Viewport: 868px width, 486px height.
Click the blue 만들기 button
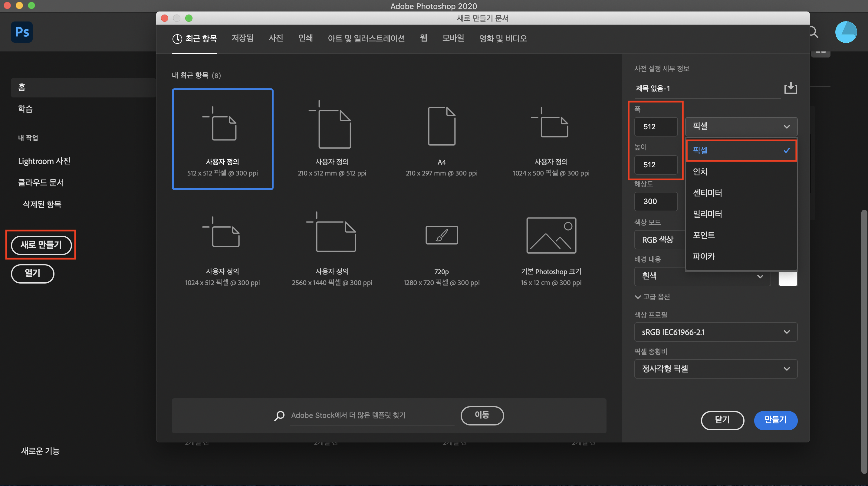(775, 420)
